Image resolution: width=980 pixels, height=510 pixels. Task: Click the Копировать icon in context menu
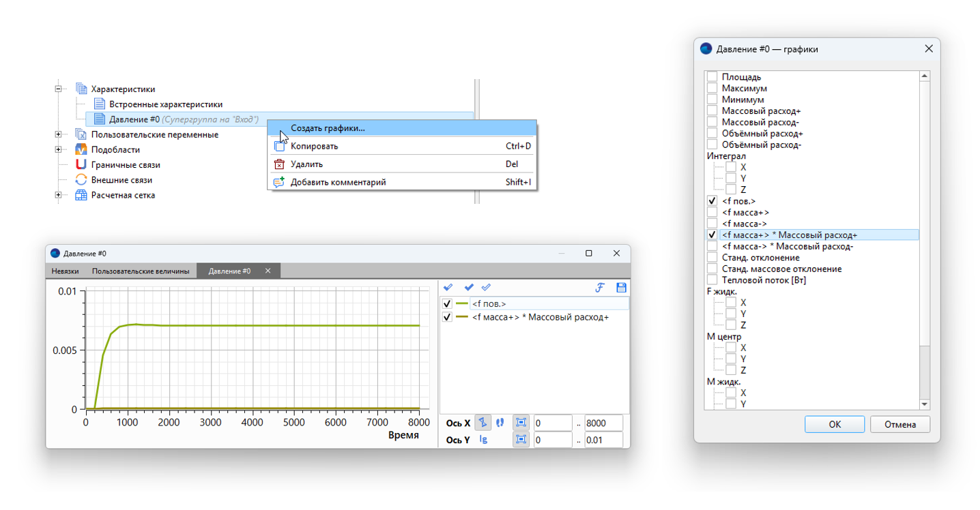tap(279, 146)
